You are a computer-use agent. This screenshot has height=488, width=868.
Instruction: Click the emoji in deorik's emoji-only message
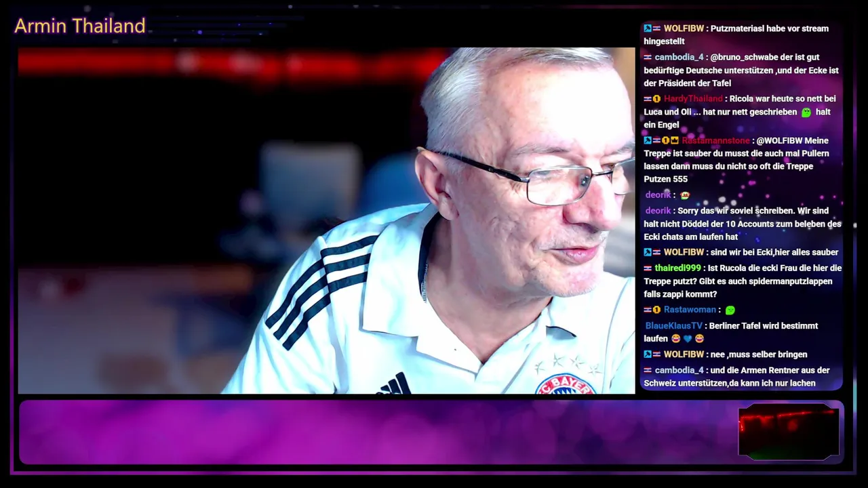point(685,195)
